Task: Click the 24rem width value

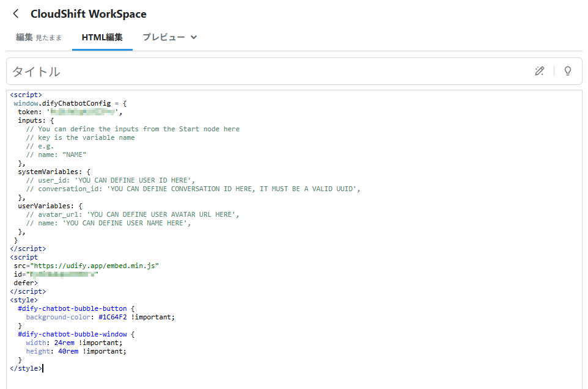Action: pyautogui.click(x=64, y=343)
